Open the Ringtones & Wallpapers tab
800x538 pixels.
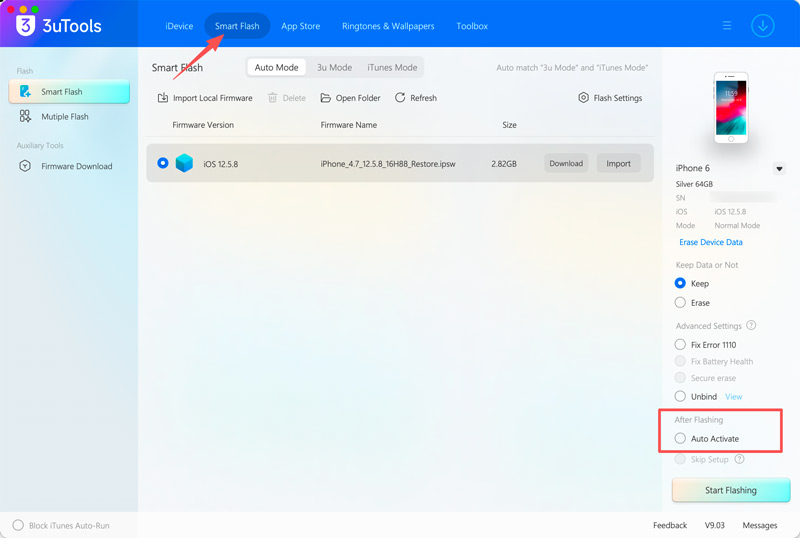(388, 26)
